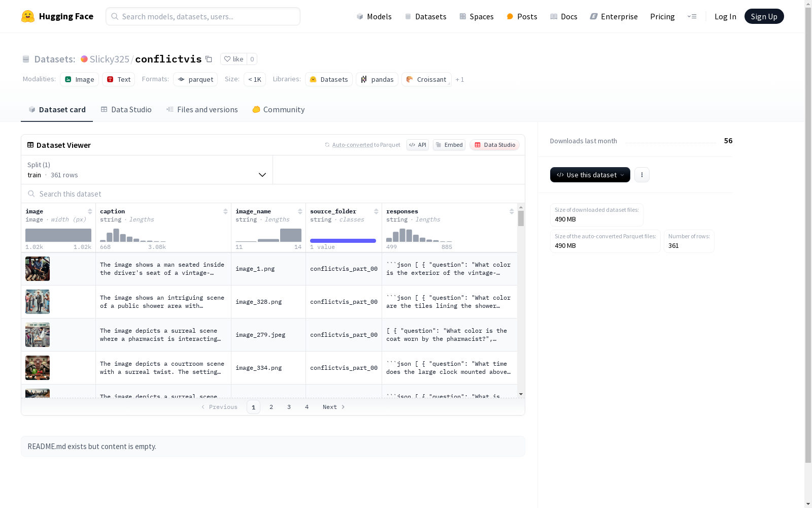Click the responses lengths histogram
The height and width of the screenshot is (508, 812).
tap(419, 235)
